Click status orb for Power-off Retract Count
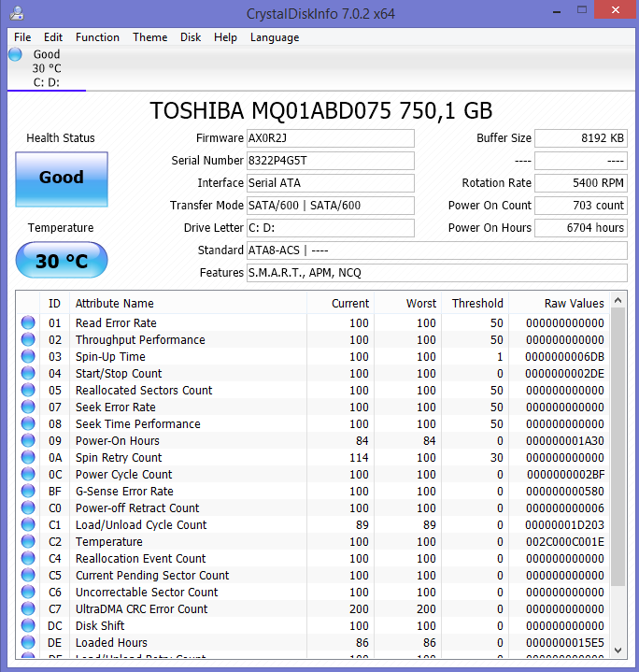Viewport: 639px width, 672px height. [x=28, y=508]
